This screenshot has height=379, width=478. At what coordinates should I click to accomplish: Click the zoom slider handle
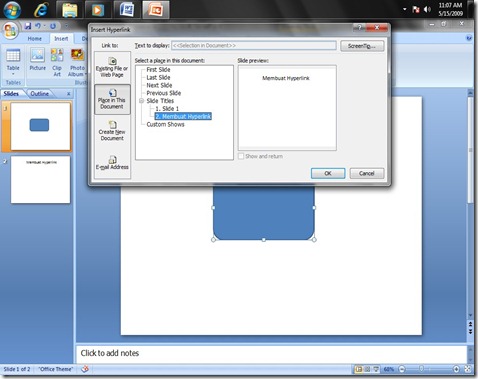tap(421, 369)
